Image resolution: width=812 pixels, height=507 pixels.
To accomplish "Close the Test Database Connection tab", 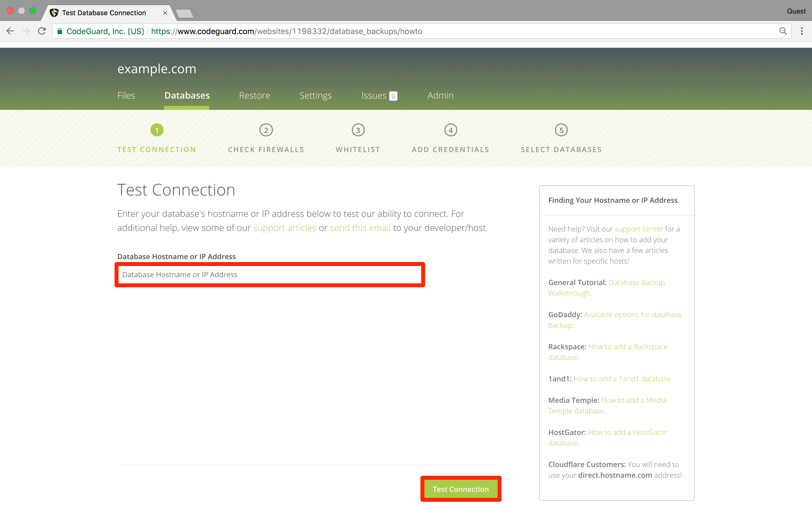I will click(165, 13).
